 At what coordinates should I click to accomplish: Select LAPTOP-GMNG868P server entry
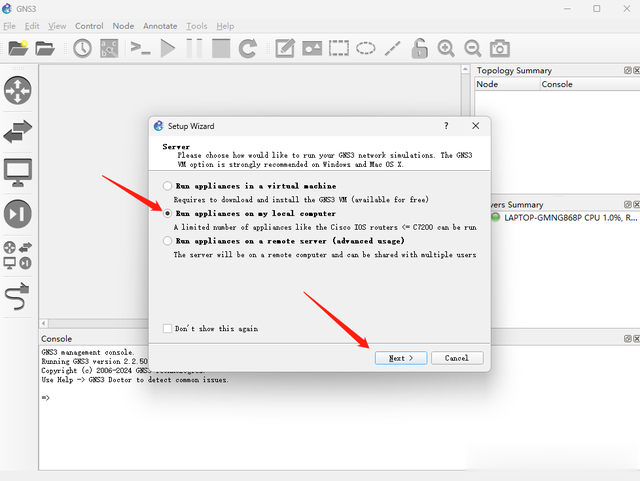[x=565, y=218]
